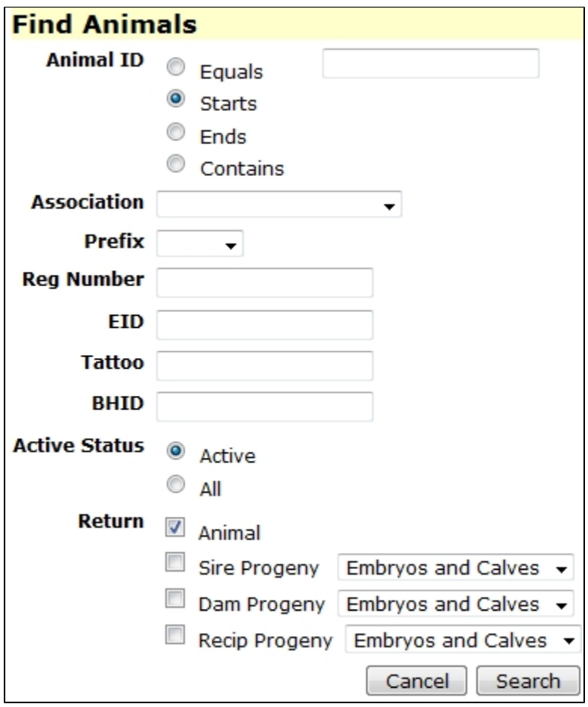
Task: Open Sire Progeny Embryos and Calves dropdown
Action: [x=456, y=568]
